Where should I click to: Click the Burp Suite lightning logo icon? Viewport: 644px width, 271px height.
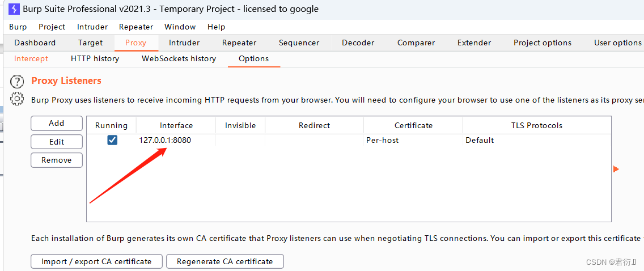point(14,9)
